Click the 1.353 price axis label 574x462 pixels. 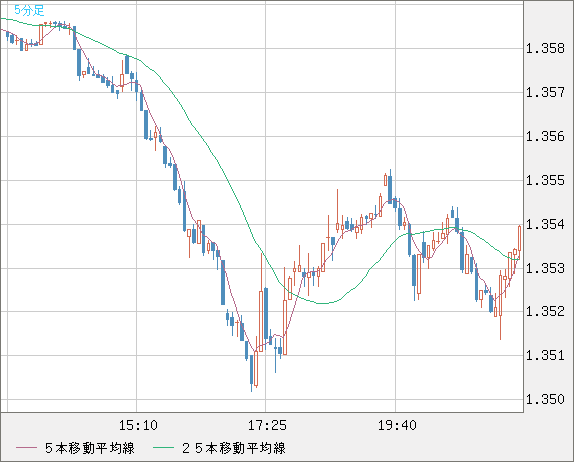point(545,268)
